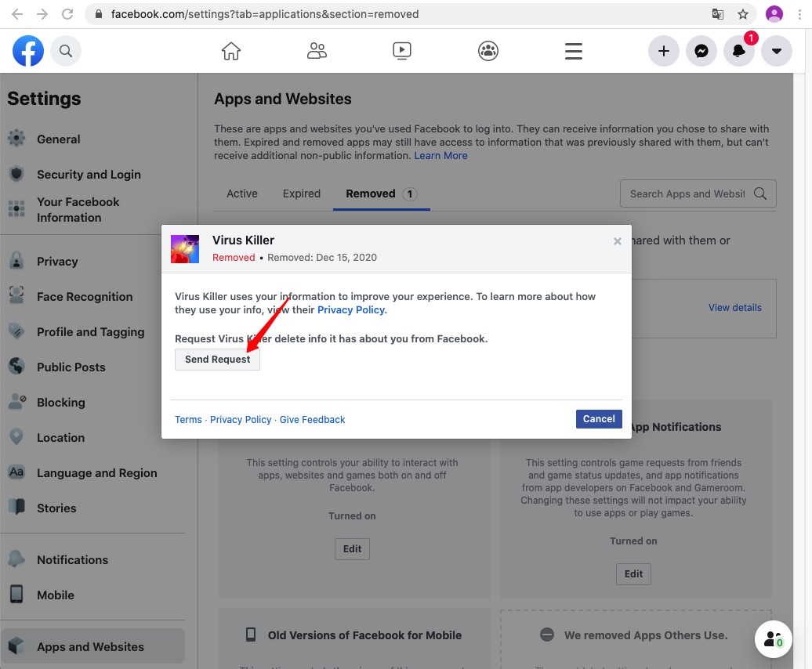This screenshot has width=812, height=669.
Task: Open Messenger icon
Action: pos(701,51)
